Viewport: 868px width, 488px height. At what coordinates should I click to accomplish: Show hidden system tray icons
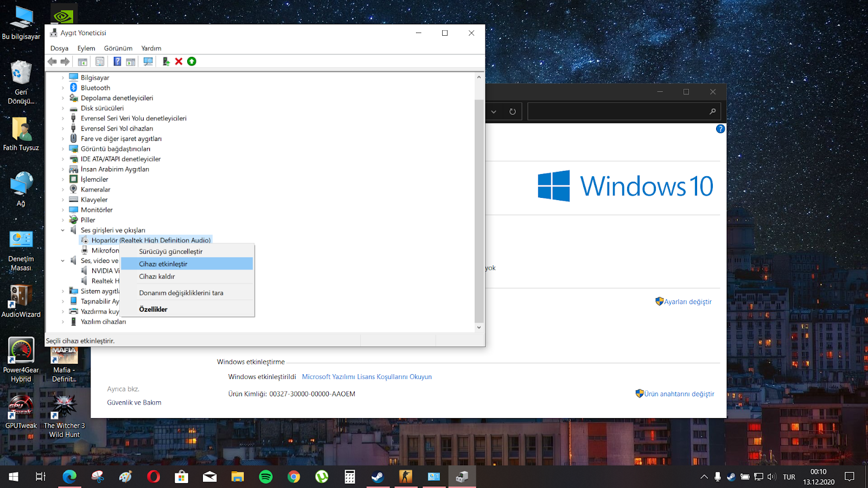tap(704, 477)
